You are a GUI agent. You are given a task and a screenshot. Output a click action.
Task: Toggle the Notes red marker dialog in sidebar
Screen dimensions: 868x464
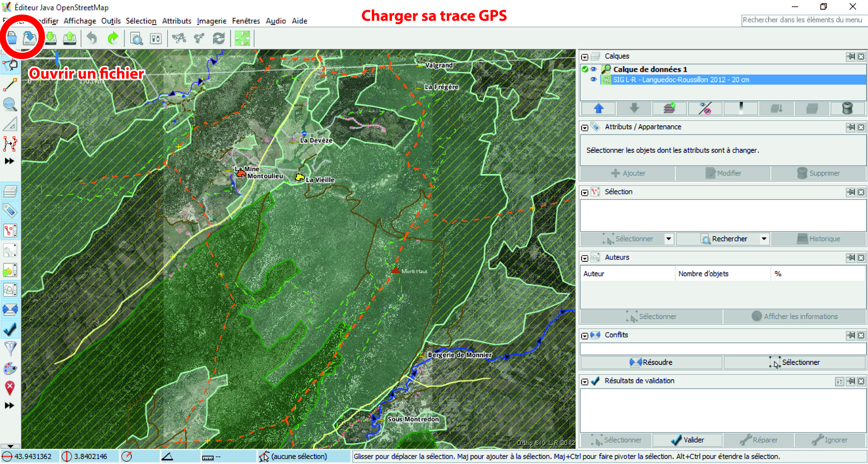pyautogui.click(x=10, y=388)
